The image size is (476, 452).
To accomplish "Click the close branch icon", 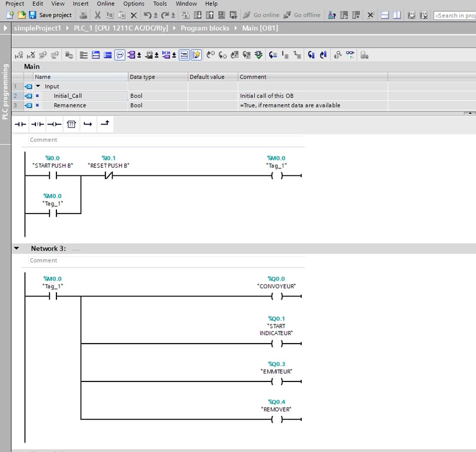I will pos(104,124).
